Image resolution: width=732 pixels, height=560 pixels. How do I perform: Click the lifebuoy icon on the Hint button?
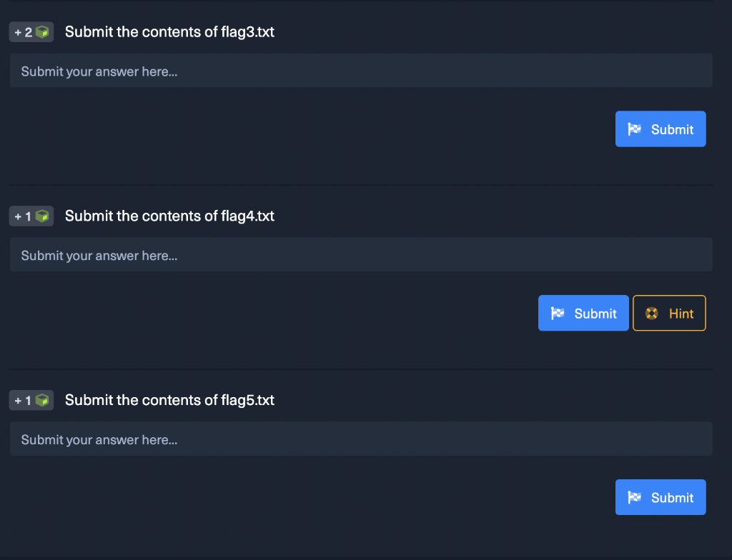pyautogui.click(x=651, y=314)
